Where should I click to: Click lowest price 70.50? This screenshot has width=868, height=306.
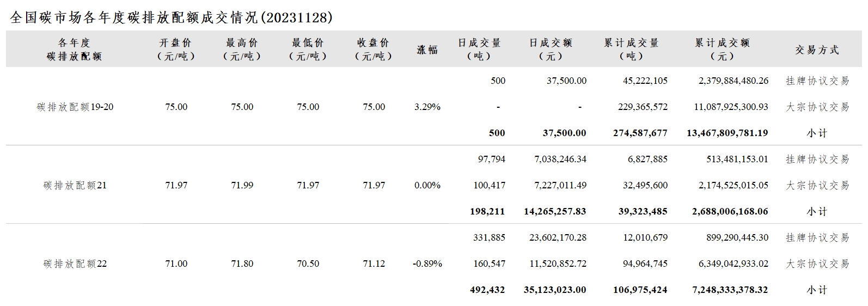coord(308,264)
